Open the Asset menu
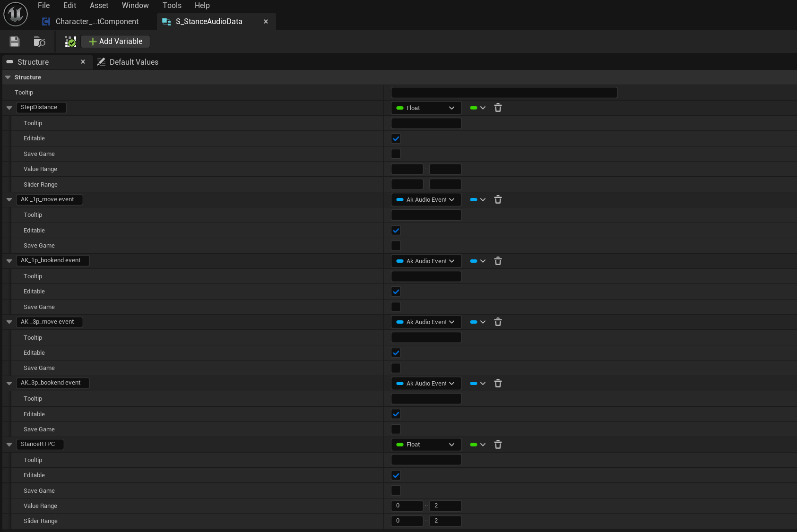 coord(99,5)
